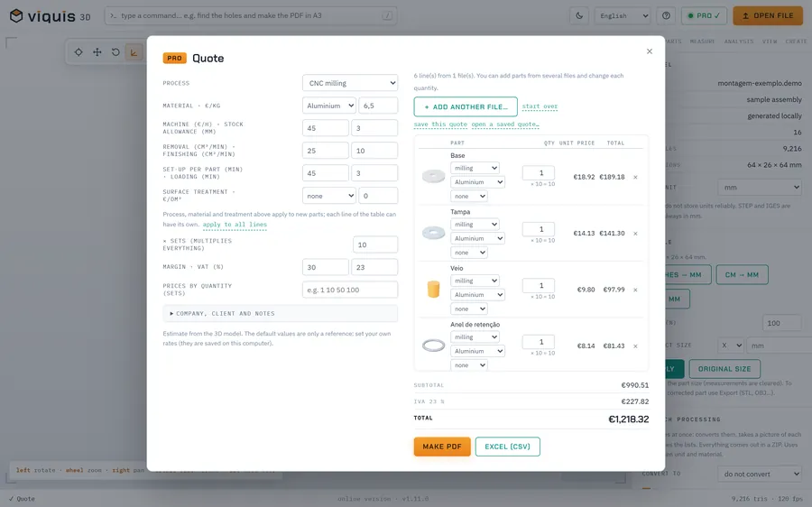The height and width of the screenshot is (507, 812).
Task: Click the VAT 23 field
Action: tap(374, 267)
